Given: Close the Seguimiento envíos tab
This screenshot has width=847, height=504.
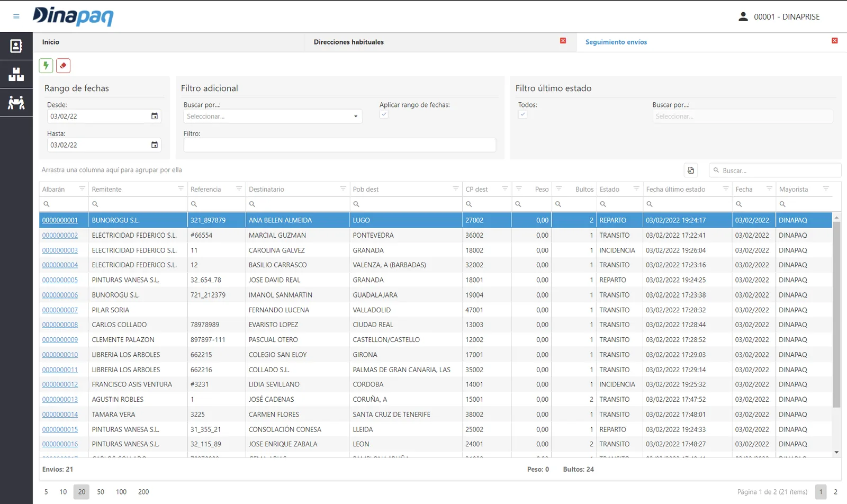Looking at the screenshot, I should point(835,41).
